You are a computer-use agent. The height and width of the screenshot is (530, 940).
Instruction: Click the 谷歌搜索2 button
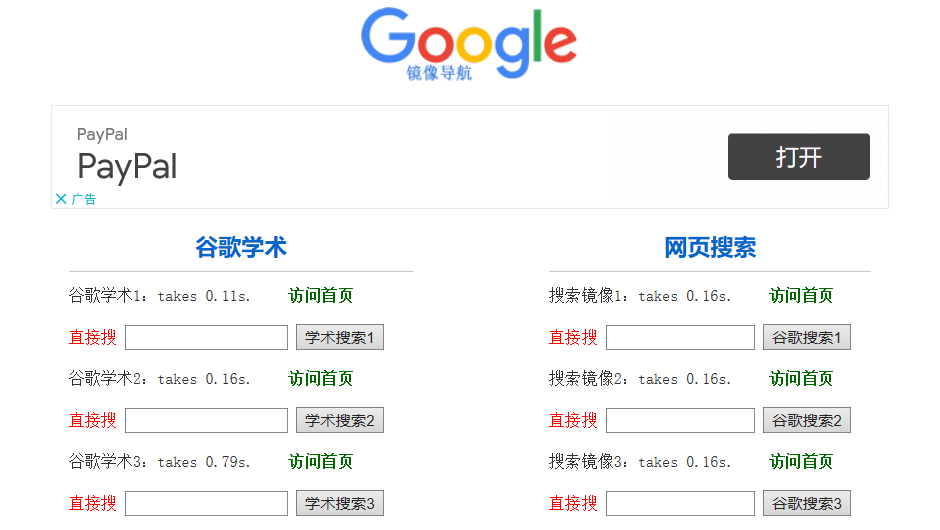pos(806,421)
